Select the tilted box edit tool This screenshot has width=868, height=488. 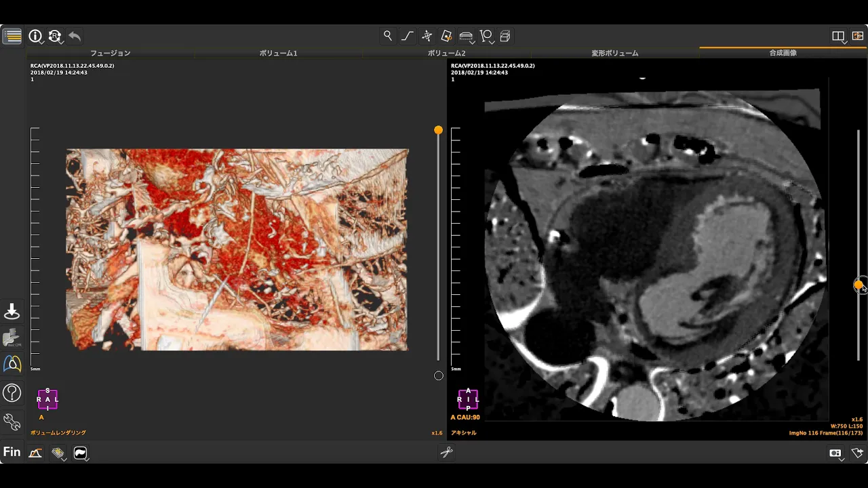click(x=446, y=36)
